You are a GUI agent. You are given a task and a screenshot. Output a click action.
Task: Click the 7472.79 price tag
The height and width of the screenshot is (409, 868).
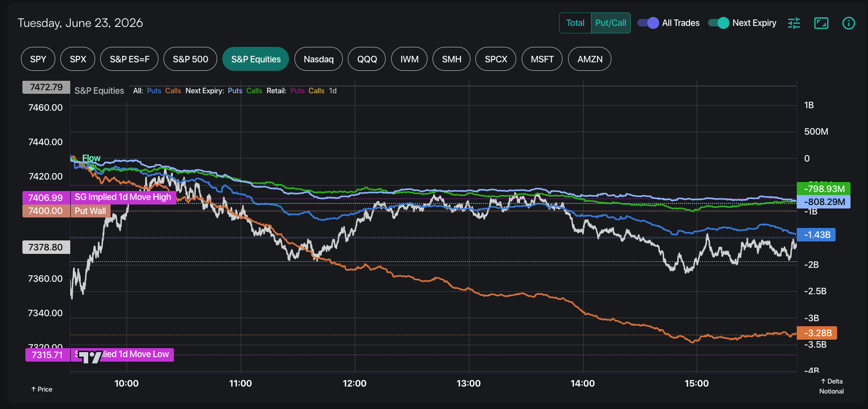pos(46,87)
